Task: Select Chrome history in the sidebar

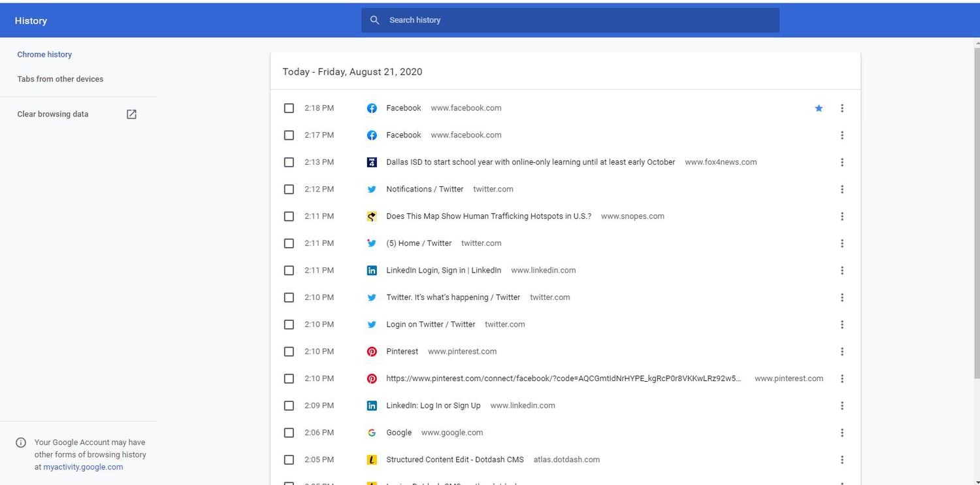Action: point(44,54)
